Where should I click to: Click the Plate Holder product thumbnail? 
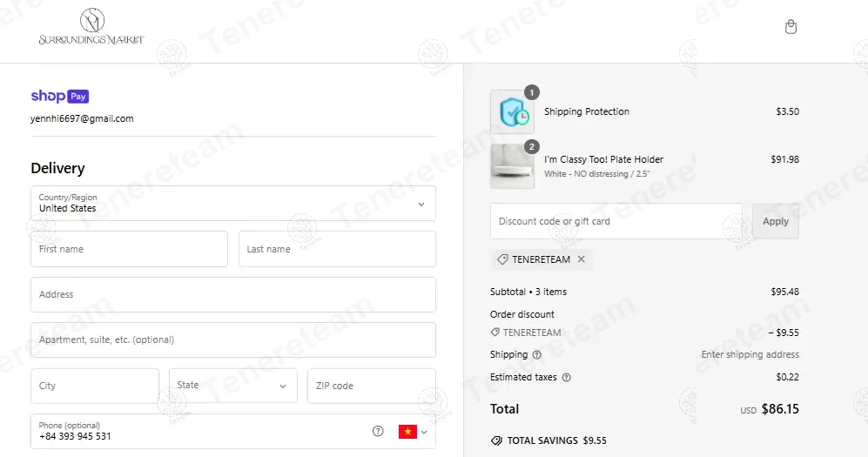coord(512,166)
